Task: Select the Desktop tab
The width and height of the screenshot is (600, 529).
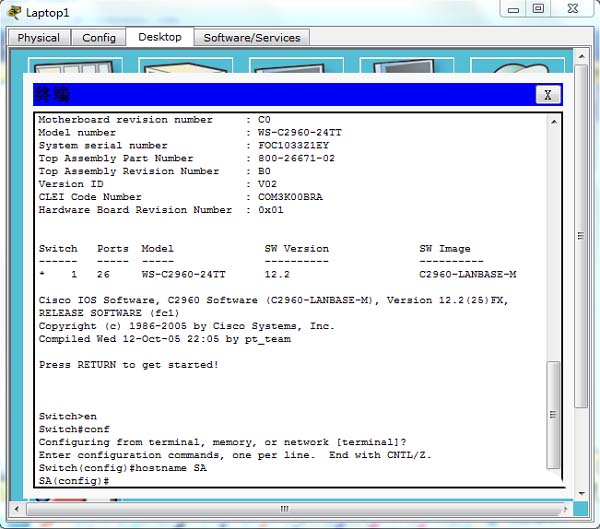Action: (160, 37)
